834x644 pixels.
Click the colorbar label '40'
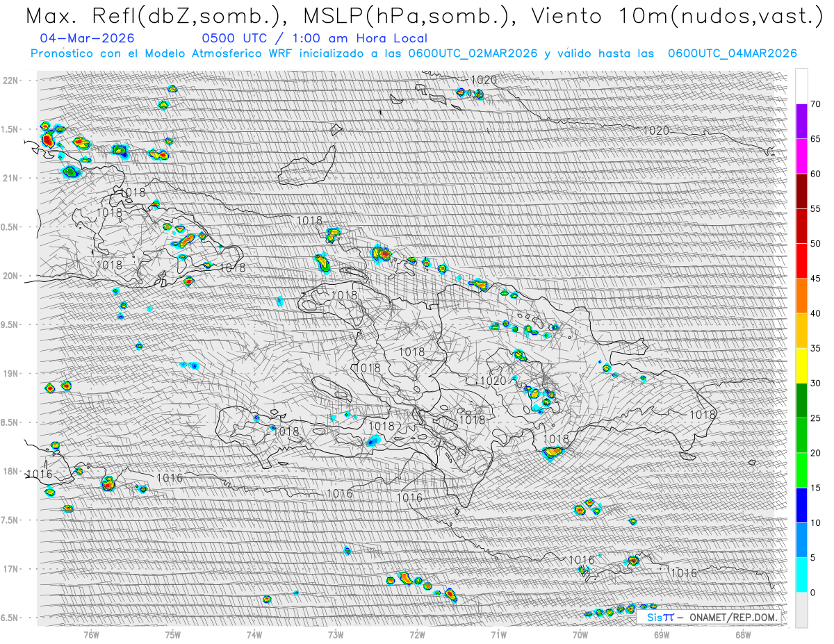(815, 313)
